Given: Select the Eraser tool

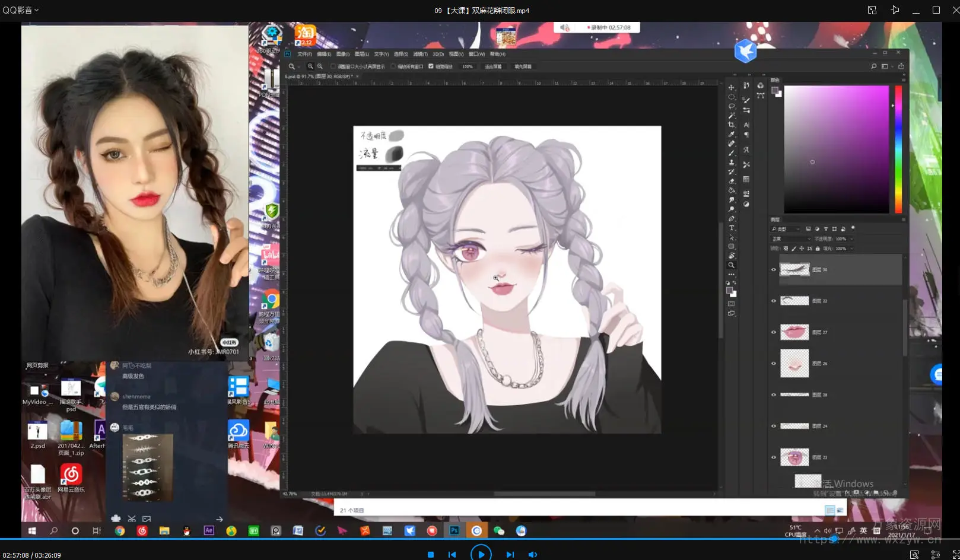Looking at the screenshot, I should [x=731, y=181].
